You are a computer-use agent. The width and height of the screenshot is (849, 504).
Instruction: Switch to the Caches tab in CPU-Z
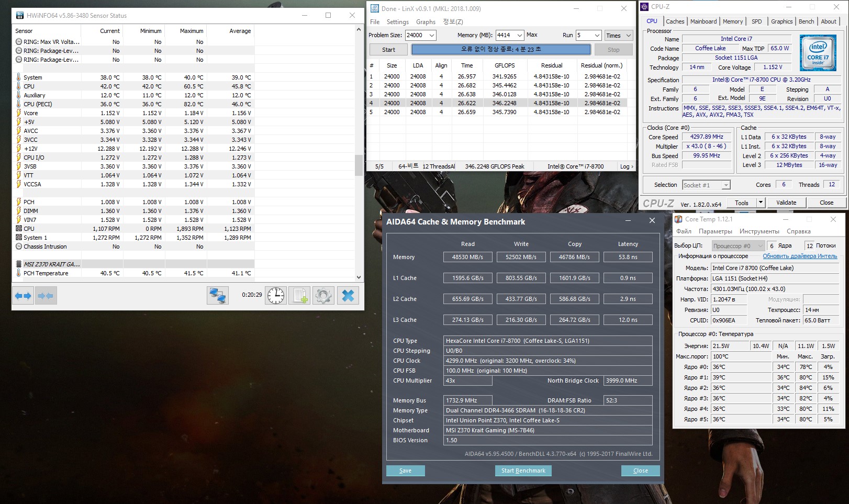[x=675, y=21]
